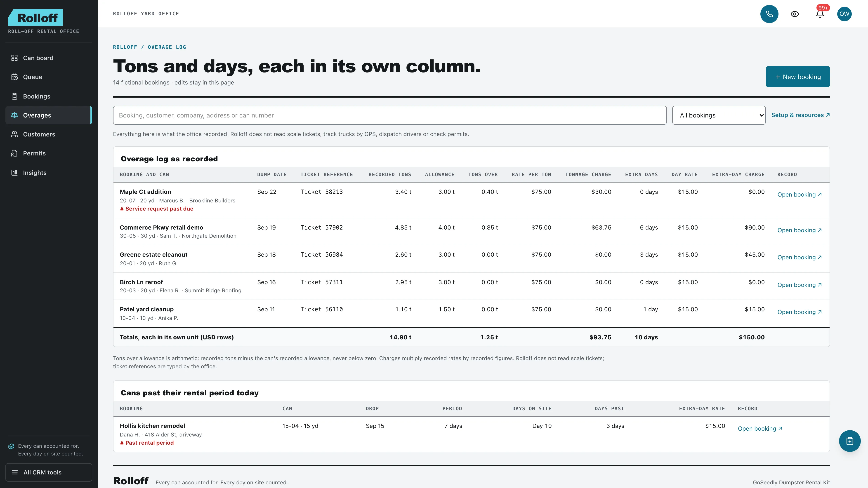The image size is (868, 488).
Task: Navigate to Queue in the sidebar
Action: [49, 77]
